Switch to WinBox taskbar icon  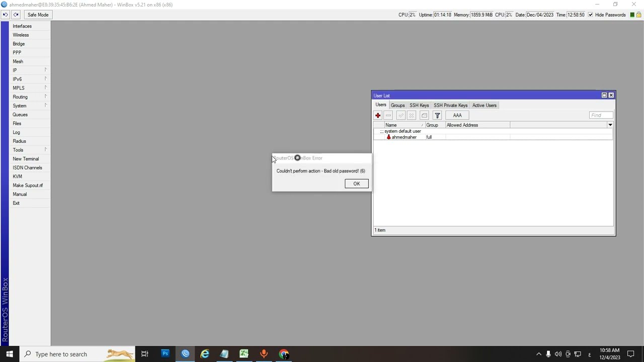[x=185, y=354]
